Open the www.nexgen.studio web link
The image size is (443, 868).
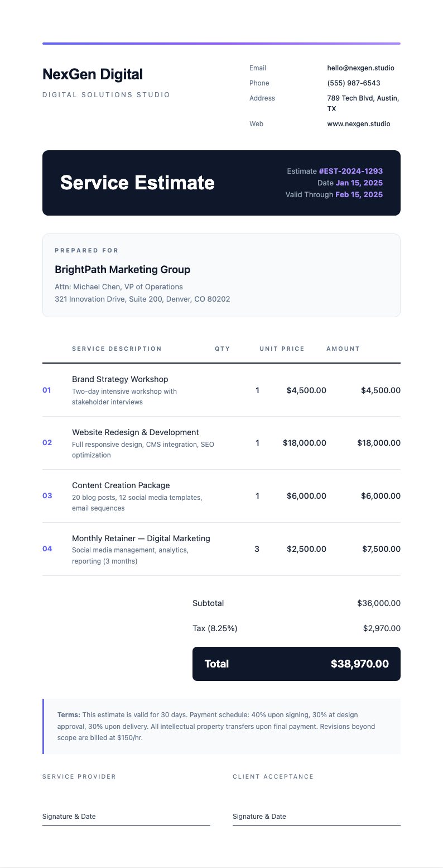pyautogui.click(x=359, y=124)
